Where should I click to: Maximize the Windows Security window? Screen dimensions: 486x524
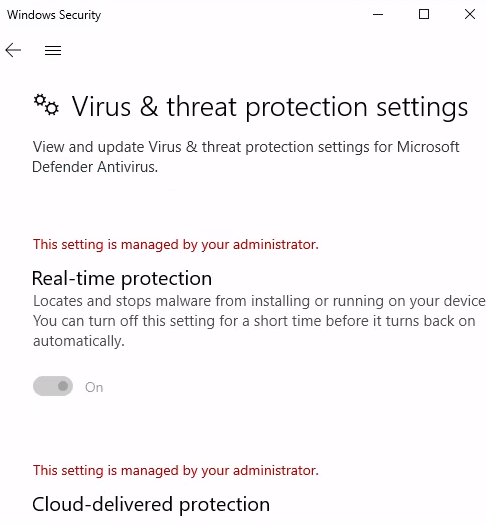point(424,14)
